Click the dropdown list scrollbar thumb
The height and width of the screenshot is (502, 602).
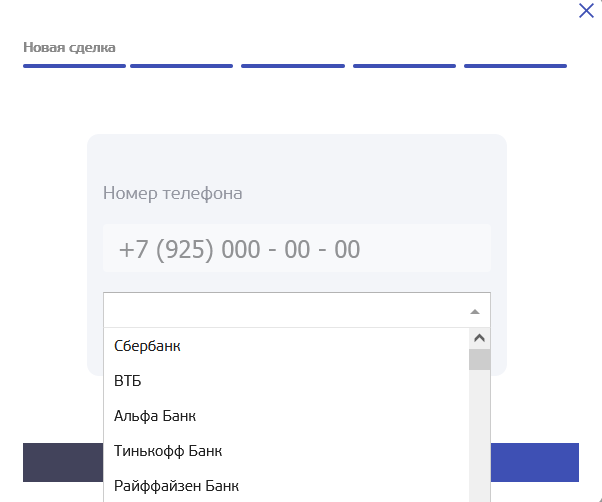click(x=480, y=360)
